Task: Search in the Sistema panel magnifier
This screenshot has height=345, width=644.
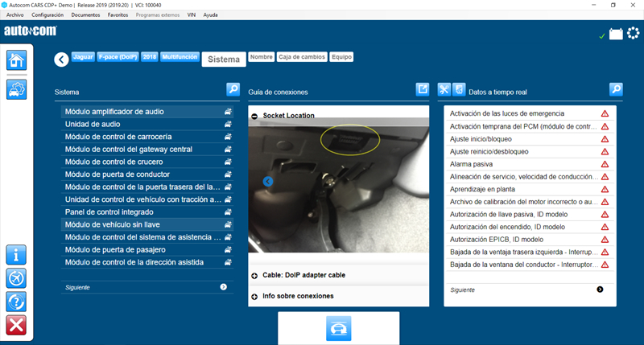Action: tap(233, 89)
